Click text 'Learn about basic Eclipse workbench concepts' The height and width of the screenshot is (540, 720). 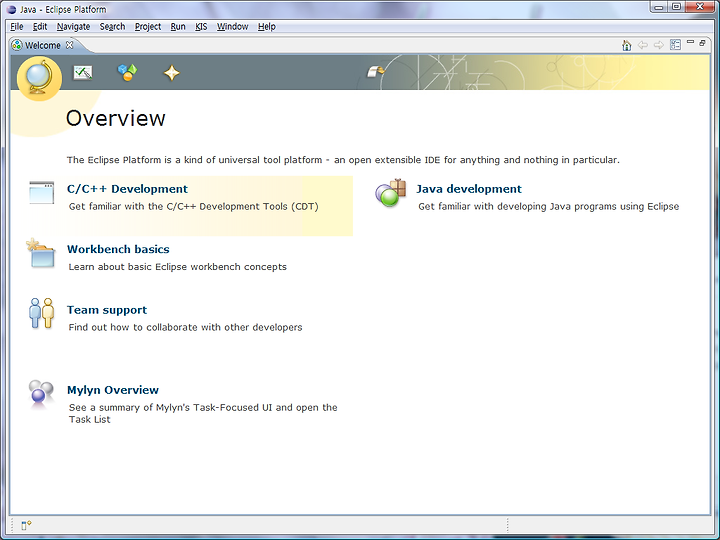pos(178,267)
